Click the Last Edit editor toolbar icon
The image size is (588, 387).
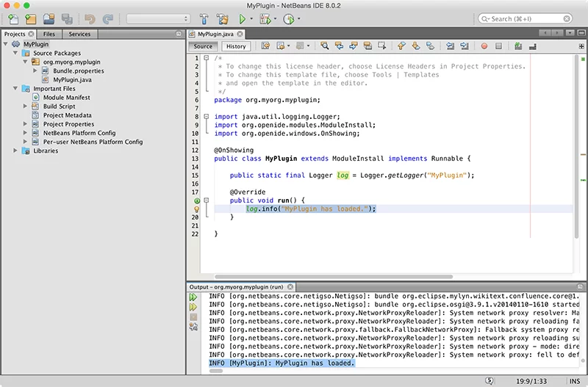point(265,46)
